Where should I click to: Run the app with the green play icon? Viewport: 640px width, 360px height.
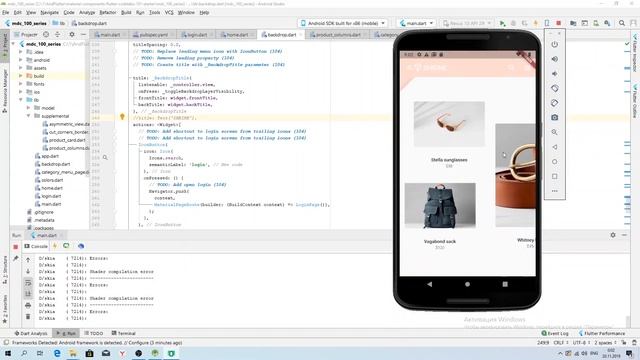coord(502,23)
